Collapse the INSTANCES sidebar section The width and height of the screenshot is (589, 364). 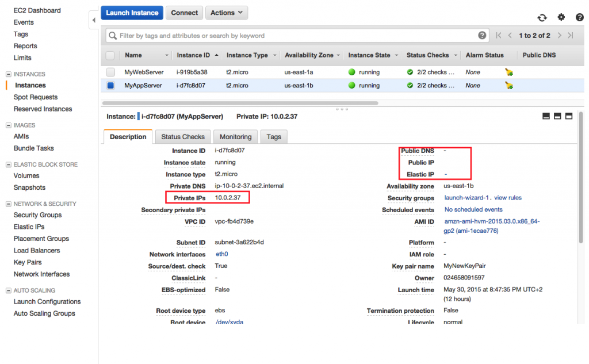9,74
